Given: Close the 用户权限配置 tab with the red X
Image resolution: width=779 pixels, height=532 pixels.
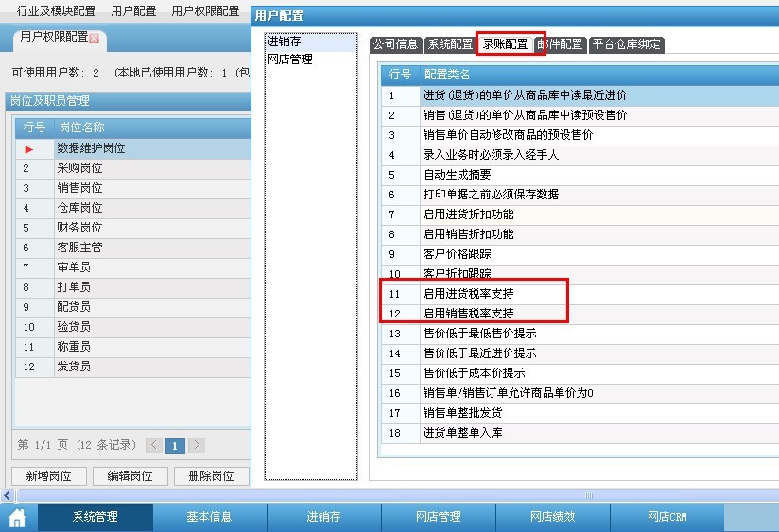Looking at the screenshot, I should [x=94, y=38].
